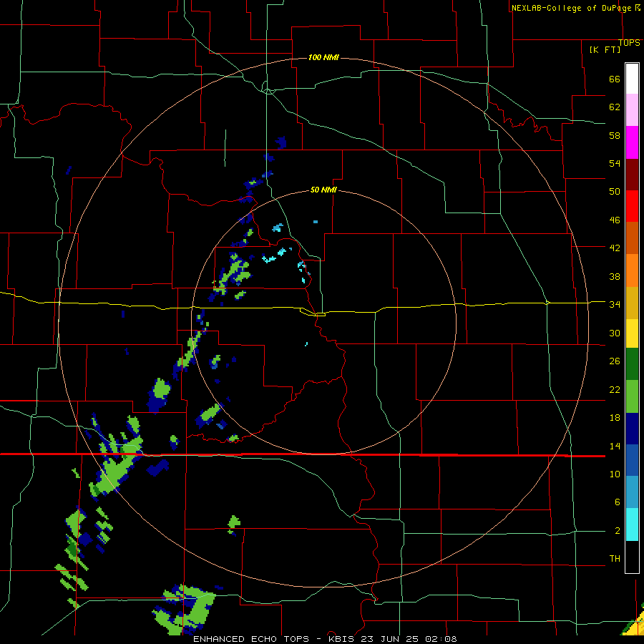644x644 pixels.
Task: Click the legend value 26
Action: click(615, 361)
